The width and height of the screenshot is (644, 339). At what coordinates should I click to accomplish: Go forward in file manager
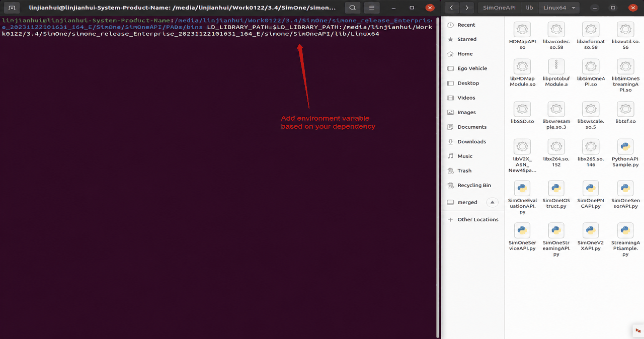coord(467,8)
